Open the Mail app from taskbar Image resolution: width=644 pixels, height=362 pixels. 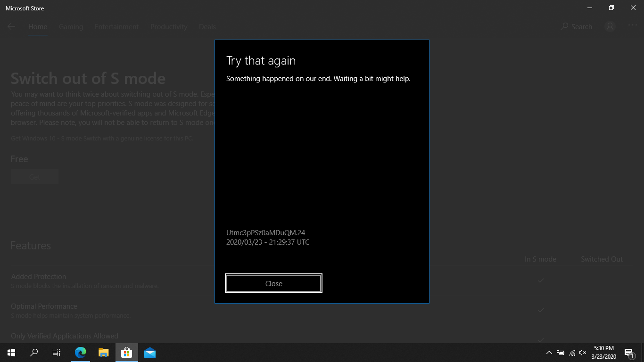pyautogui.click(x=150, y=353)
